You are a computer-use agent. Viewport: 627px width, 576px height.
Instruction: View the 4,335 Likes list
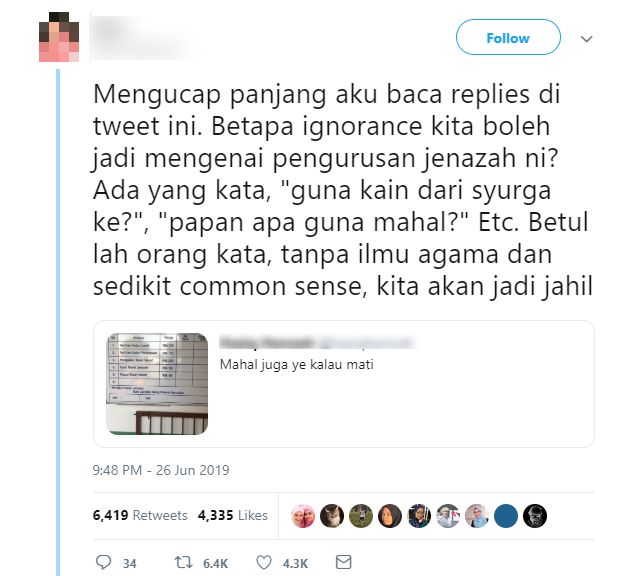[233, 515]
